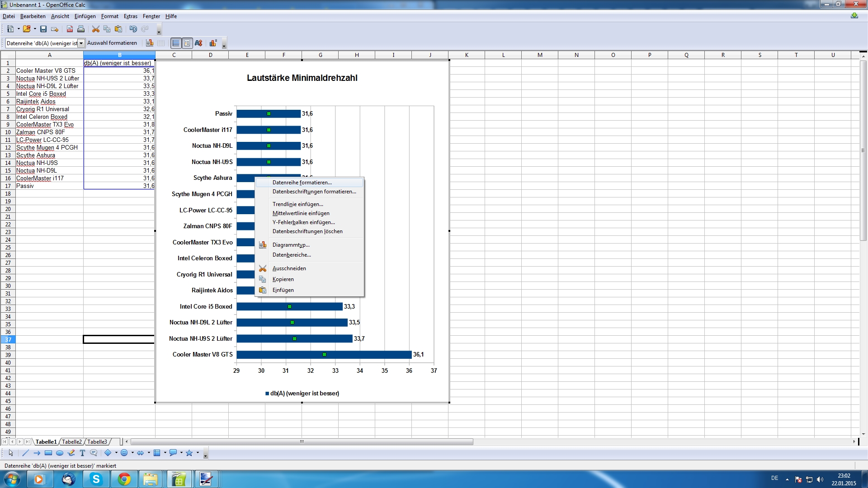Expand the Open file recent documents arrow
868x488 pixels.
pos(35,29)
